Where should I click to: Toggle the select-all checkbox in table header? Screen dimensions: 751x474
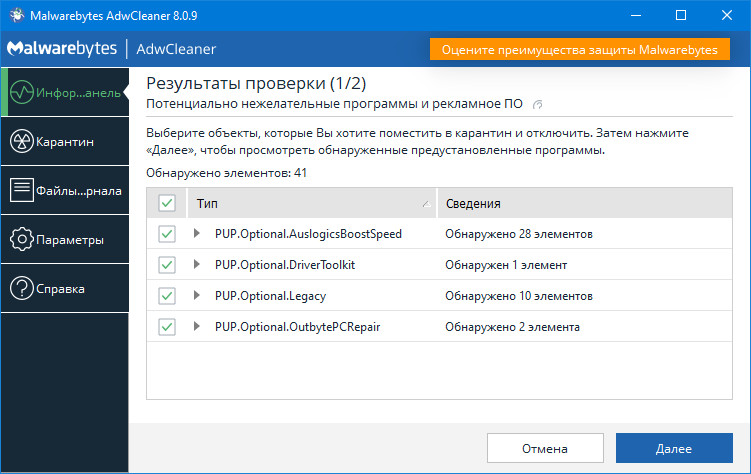pyautogui.click(x=167, y=203)
